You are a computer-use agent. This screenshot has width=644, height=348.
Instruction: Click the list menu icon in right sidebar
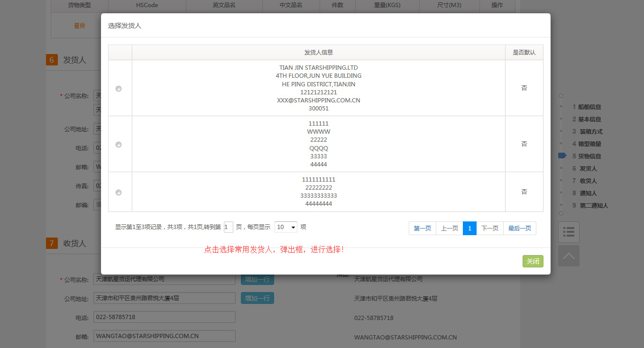tap(569, 232)
